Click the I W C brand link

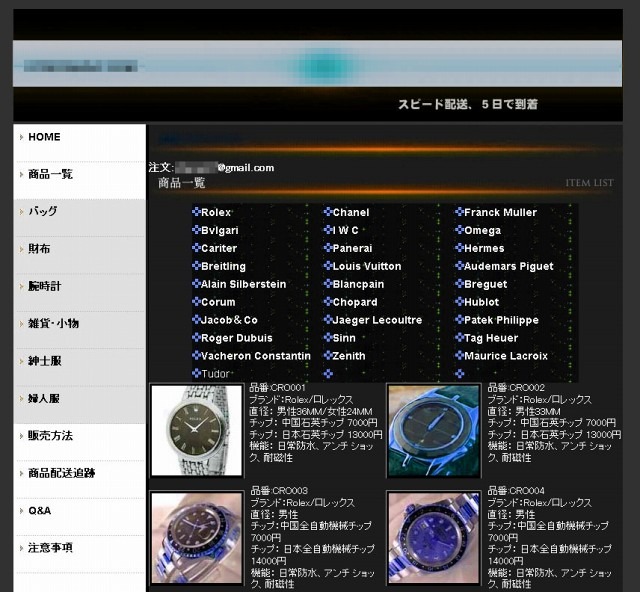coord(345,230)
